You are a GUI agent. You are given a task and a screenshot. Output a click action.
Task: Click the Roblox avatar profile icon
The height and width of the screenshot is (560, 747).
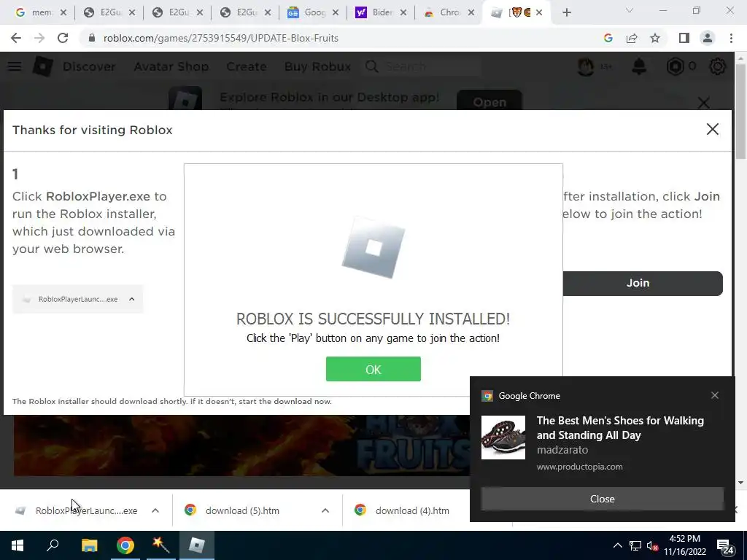coord(586,66)
